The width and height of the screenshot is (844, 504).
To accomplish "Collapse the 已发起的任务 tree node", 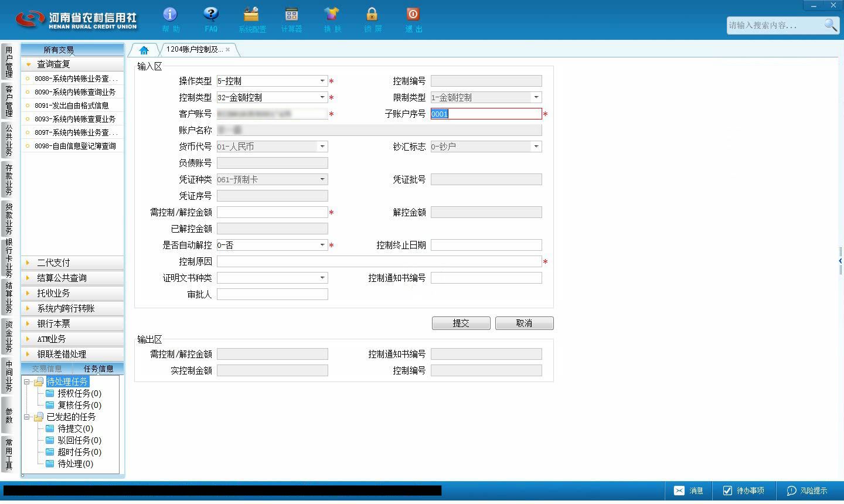I will pyautogui.click(x=27, y=417).
